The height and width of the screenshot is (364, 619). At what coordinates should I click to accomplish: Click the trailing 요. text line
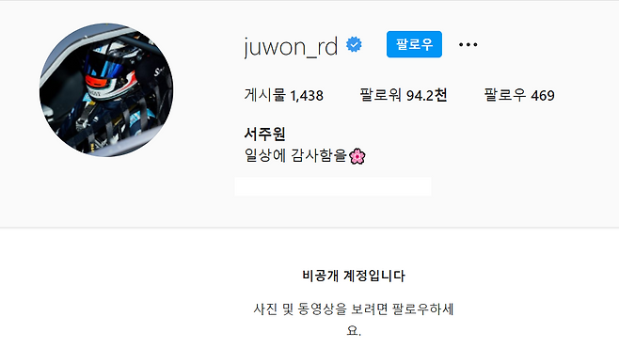(x=354, y=330)
